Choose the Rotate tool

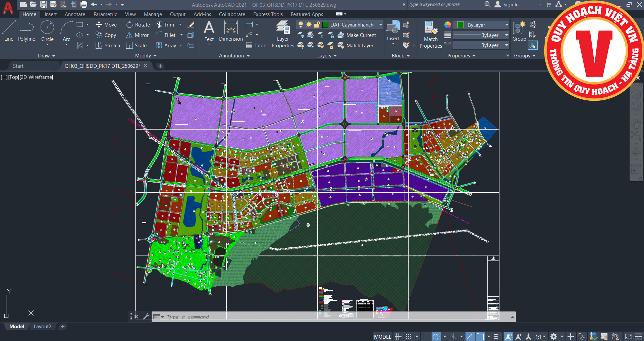[138, 25]
